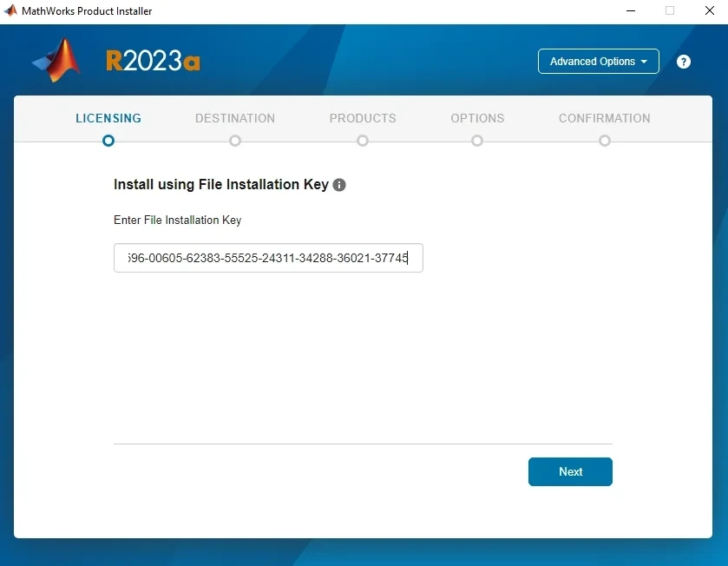Click the Products step circle marker
Screen dimensions: 728x566
363,141
